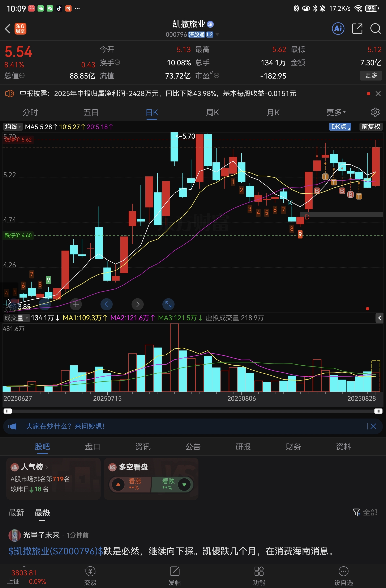Open 上证 3803.81 index quote
386x588 pixels.
pyautogui.click(x=26, y=577)
